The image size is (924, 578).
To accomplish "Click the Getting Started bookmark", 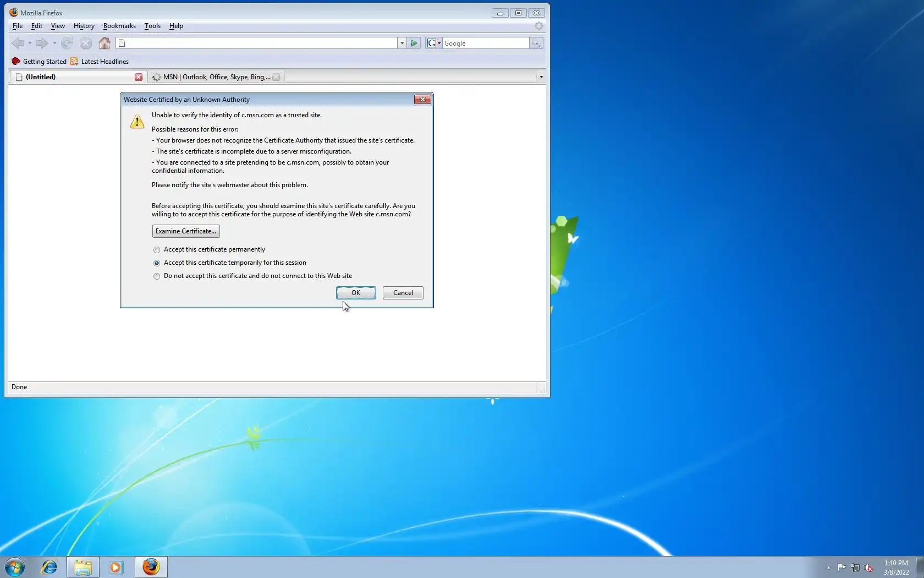I will (x=39, y=61).
